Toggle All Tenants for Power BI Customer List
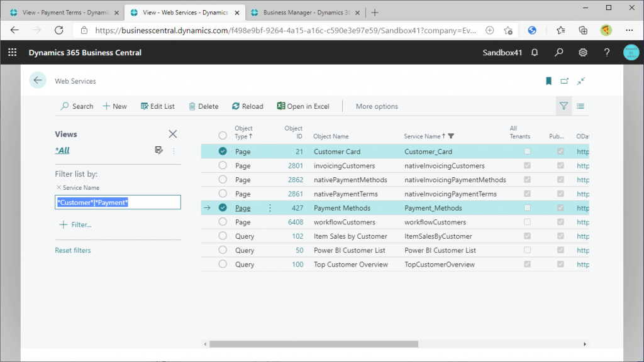This screenshot has height=362, width=644. [528, 250]
